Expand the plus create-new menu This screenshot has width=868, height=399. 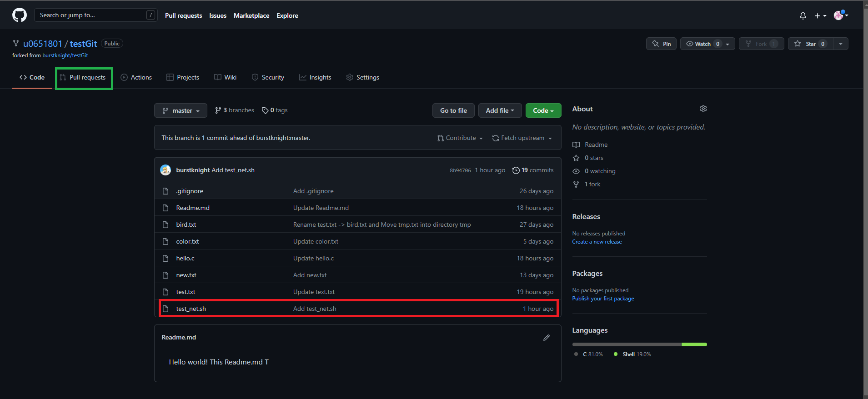[820, 16]
